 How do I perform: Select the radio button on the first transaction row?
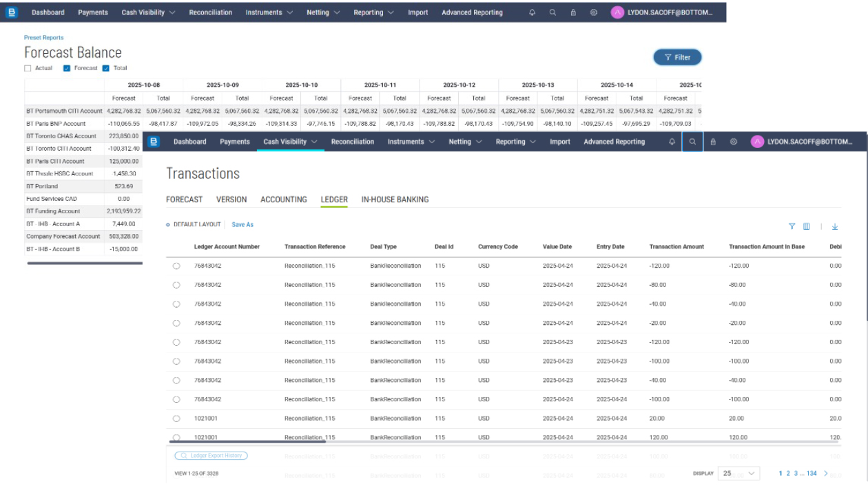176,266
